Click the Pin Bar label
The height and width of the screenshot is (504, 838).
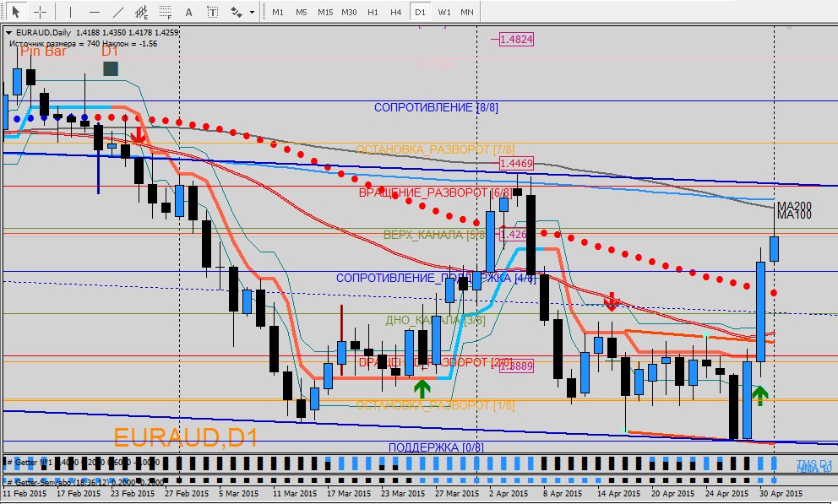[x=43, y=51]
